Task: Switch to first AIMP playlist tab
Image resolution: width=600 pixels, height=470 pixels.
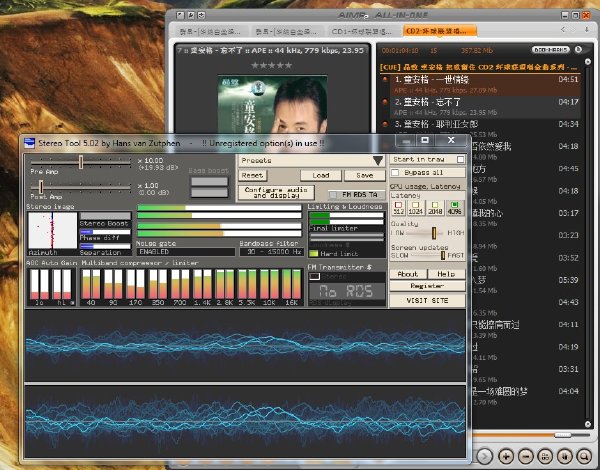Action: (x=210, y=31)
